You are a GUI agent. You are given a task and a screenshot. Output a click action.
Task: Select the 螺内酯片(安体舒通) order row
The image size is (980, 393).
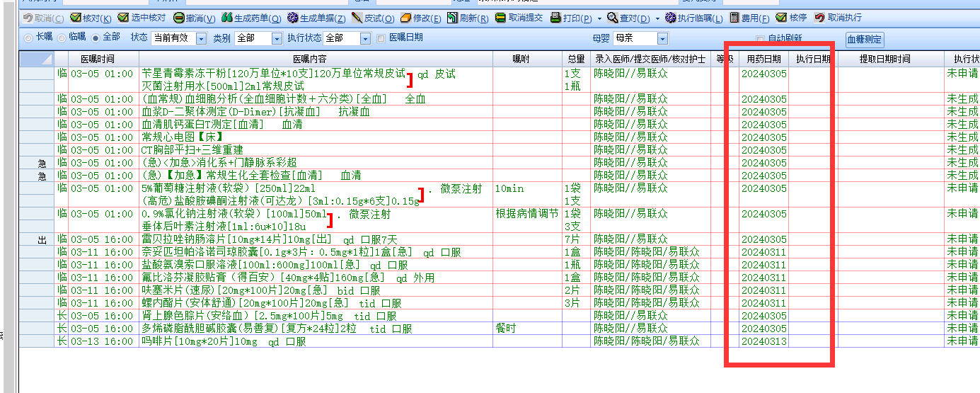click(x=499, y=303)
